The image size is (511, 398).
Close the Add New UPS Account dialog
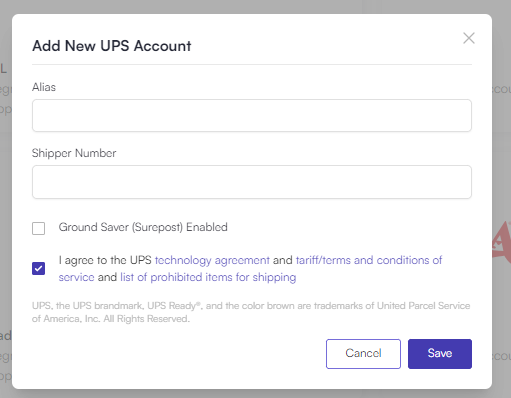(x=469, y=38)
